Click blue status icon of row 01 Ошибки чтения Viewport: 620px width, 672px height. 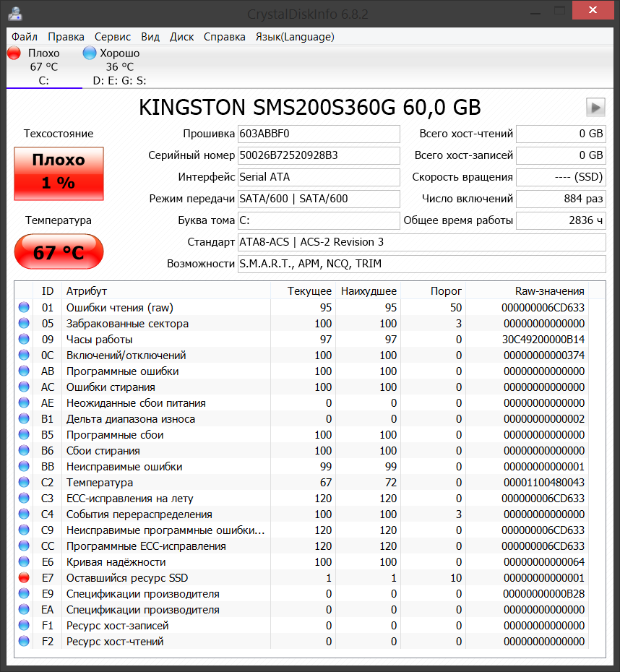(24, 307)
